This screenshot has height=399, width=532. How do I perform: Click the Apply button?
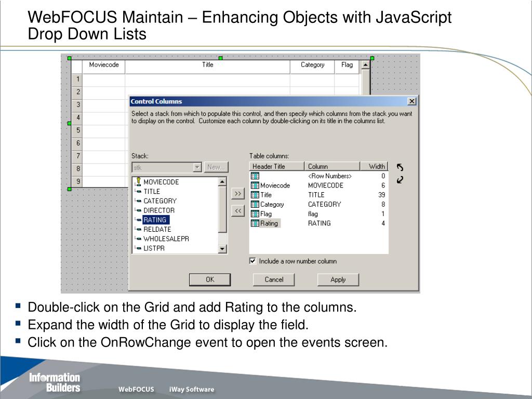coord(338,279)
